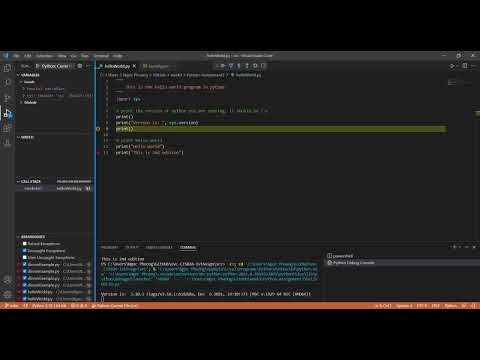
Task: Open the Selection menu
Action: click(44, 56)
